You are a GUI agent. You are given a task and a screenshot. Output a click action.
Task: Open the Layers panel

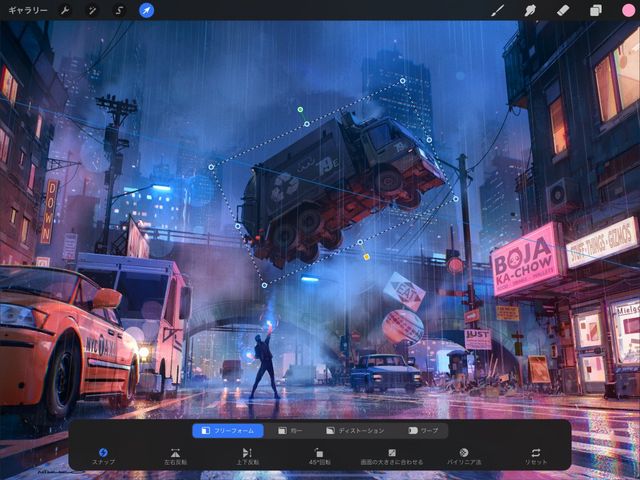point(596,10)
